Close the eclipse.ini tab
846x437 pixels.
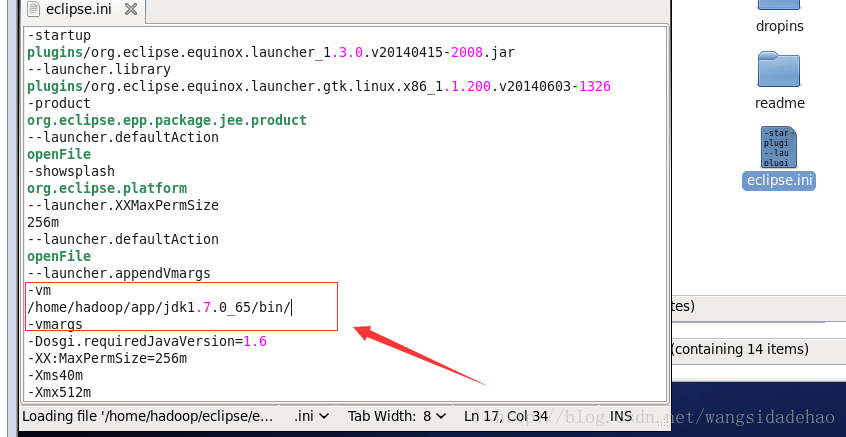pos(131,9)
